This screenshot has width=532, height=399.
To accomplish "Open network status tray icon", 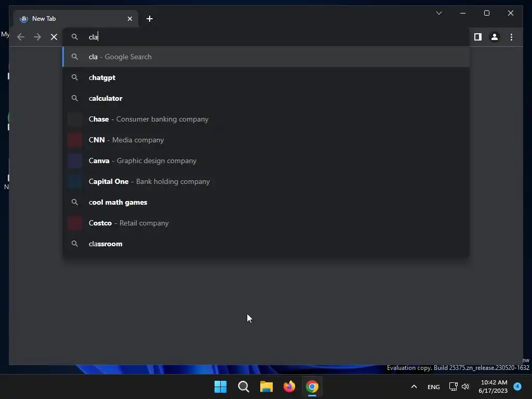I will point(453,387).
